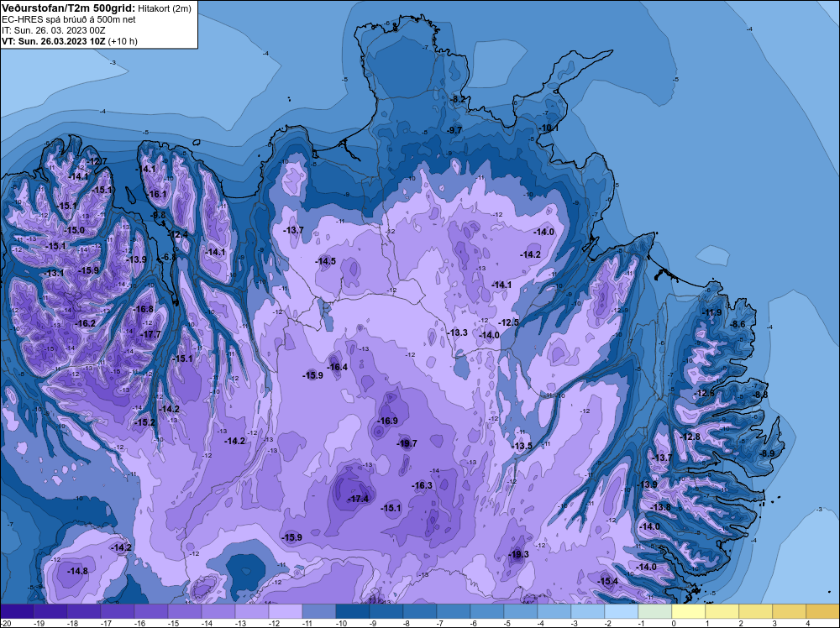
Task: Select the -16.2 temperature value
Action: pos(86,323)
